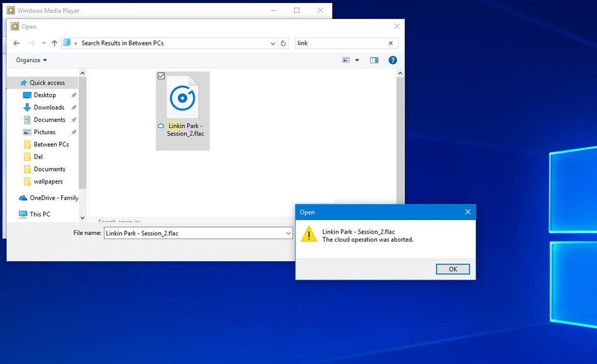The width and height of the screenshot is (597, 364).
Task: Clear the link search box with the X
Action: pyautogui.click(x=390, y=43)
